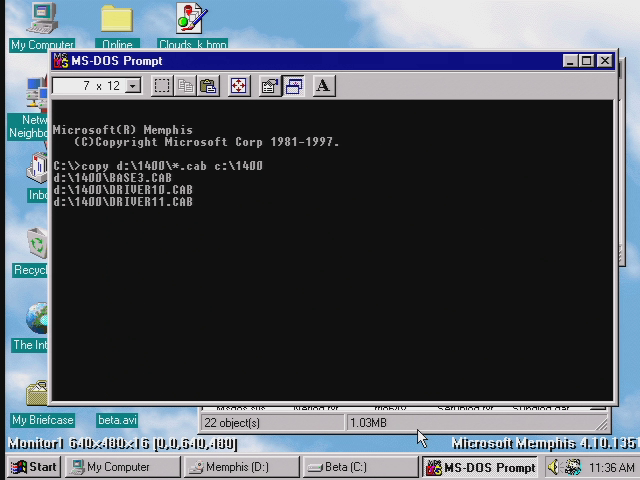Open the 7 x 12 font size dropdown
The width and height of the screenshot is (640, 480).
point(133,86)
